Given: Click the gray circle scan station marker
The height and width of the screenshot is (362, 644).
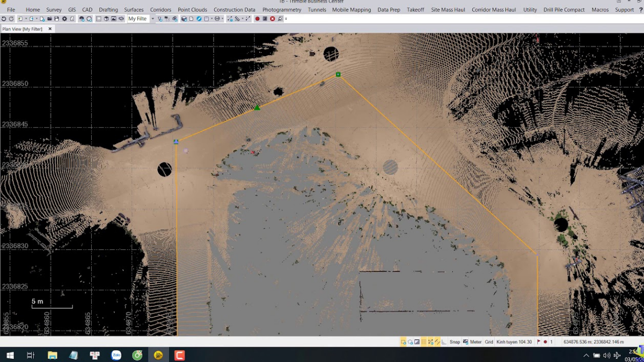Looking at the screenshot, I should pos(390,167).
